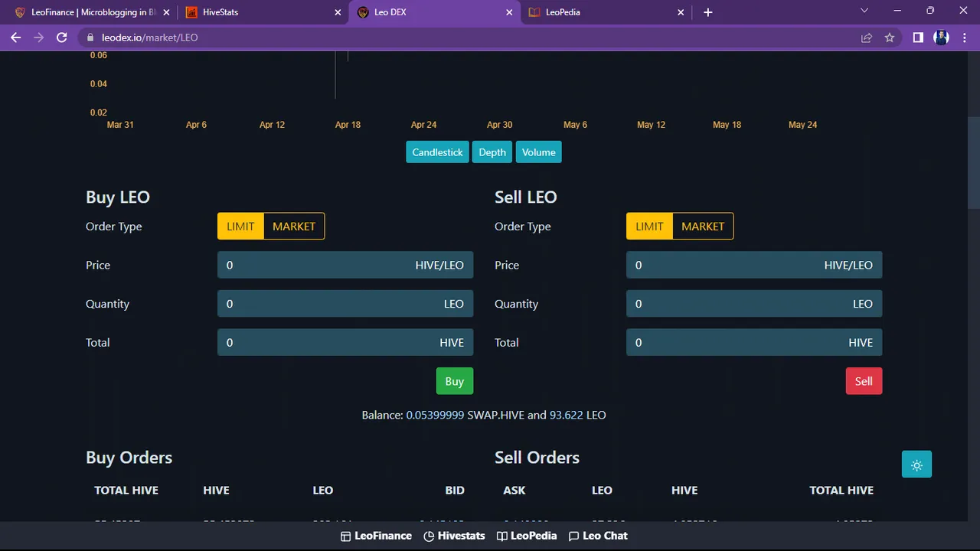Open the Chrome three-dot menu
This screenshot has height=551, width=980.
click(965, 37)
